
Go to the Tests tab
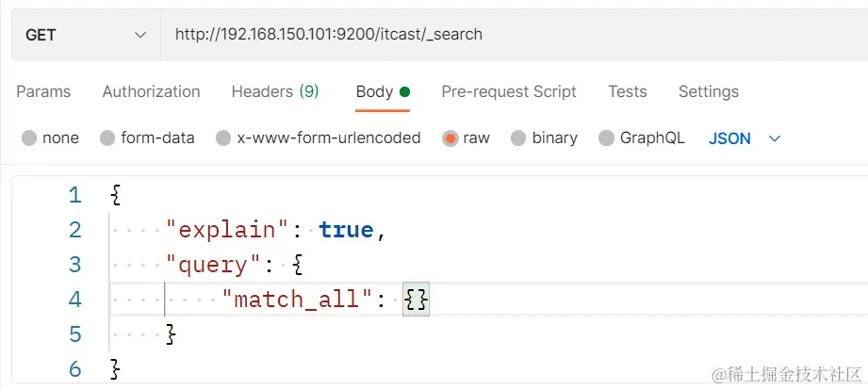click(x=627, y=91)
